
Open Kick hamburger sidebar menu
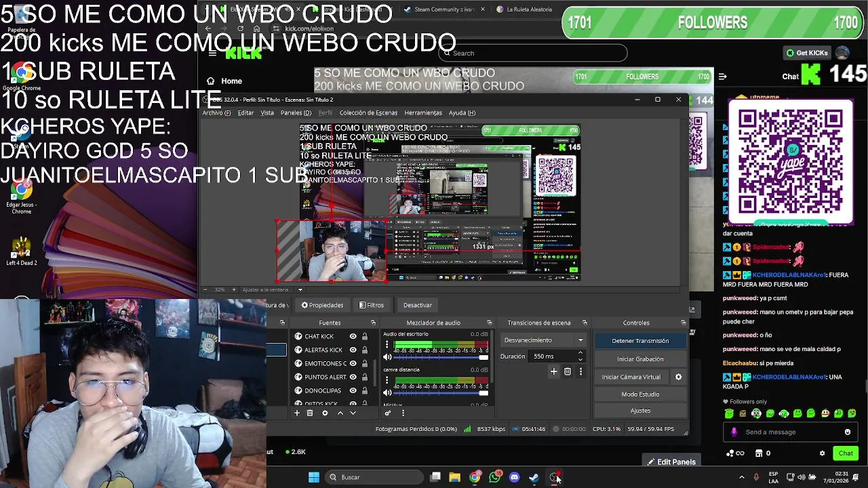(x=212, y=54)
